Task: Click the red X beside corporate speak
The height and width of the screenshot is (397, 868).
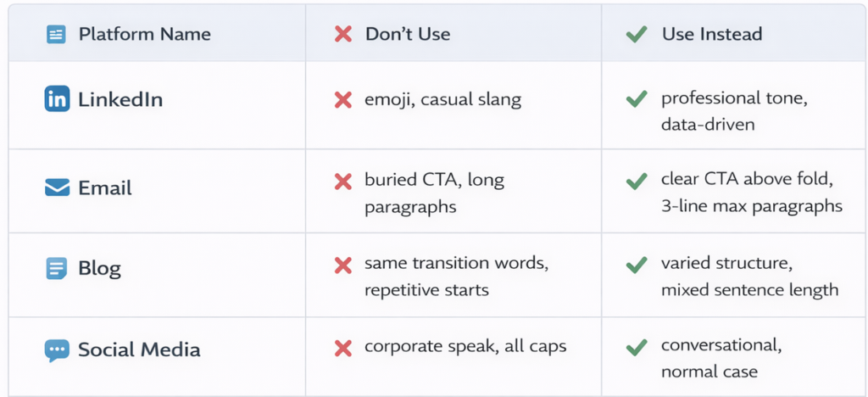Action: 342,347
